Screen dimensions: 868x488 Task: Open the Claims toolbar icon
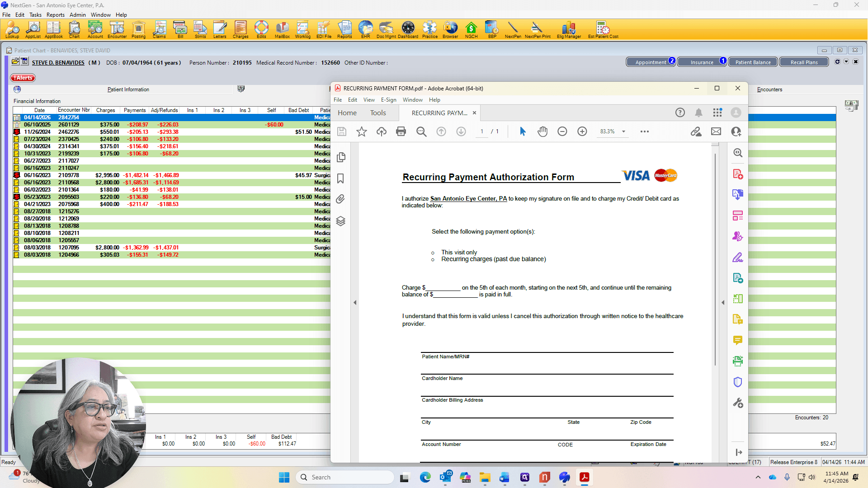click(x=159, y=29)
